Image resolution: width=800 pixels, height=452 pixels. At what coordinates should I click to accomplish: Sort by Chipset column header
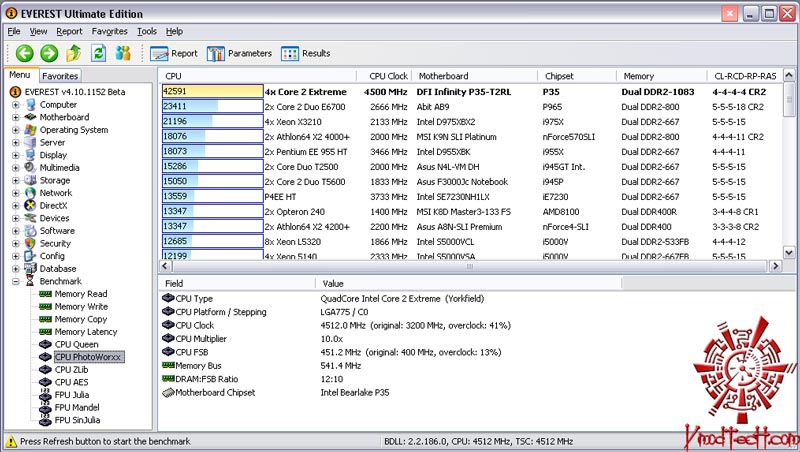(577, 76)
